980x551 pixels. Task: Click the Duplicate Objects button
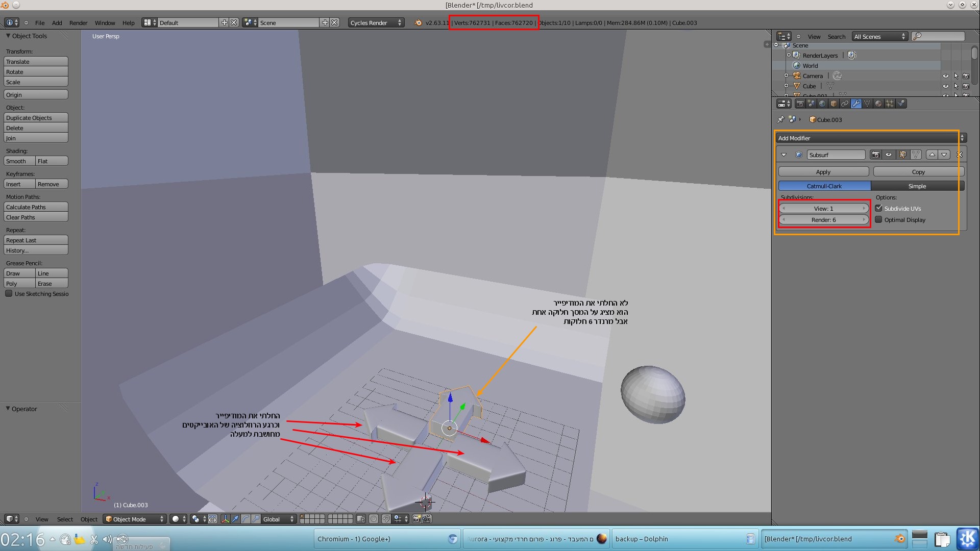coord(36,118)
